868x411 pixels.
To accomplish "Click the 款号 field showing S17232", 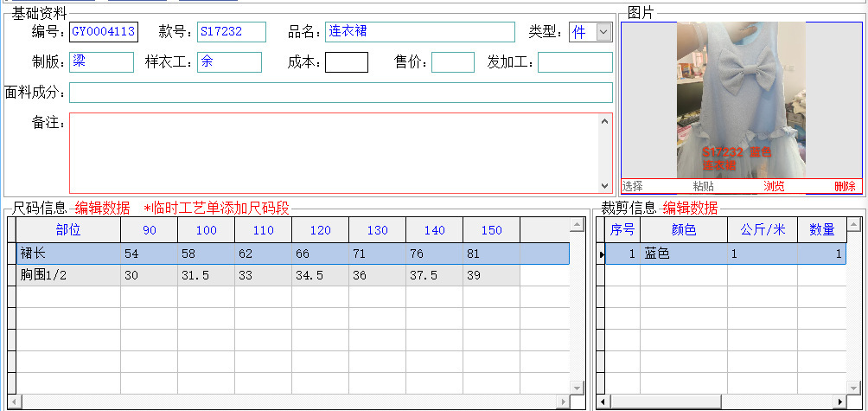I will tap(232, 32).
